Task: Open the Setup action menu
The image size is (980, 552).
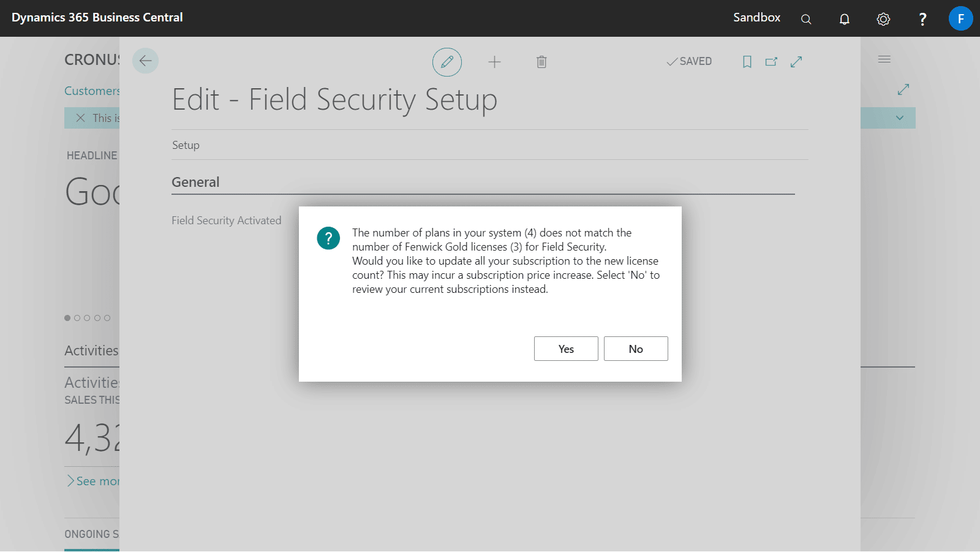Action: [186, 145]
